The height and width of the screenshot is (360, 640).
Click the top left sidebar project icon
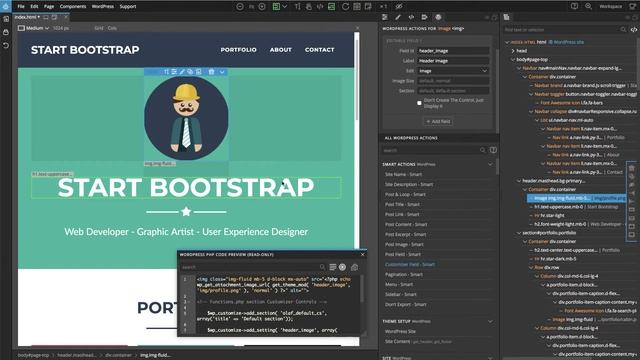click(6, 19)
